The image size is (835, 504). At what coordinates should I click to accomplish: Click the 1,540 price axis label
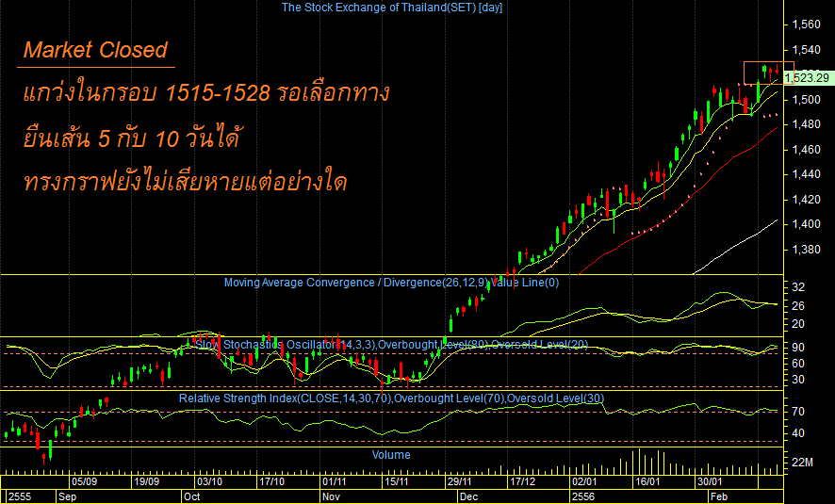click(806, 50)
